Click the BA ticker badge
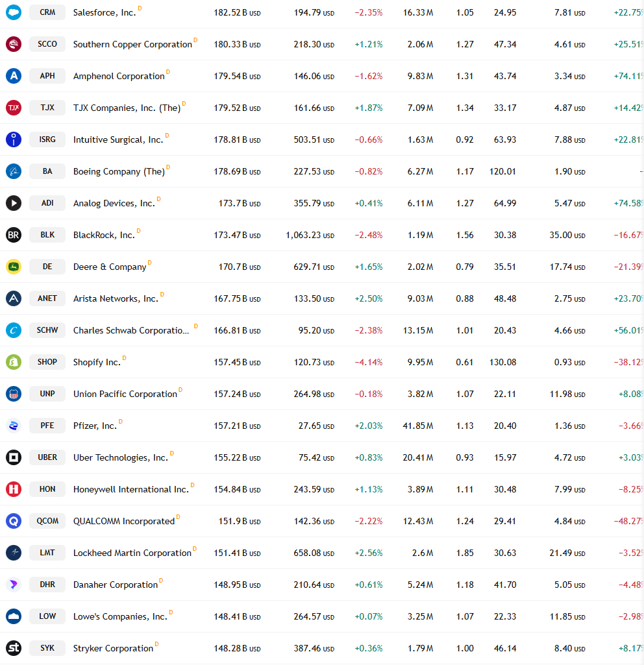The width and height of the screenshot is (644, 665). click(47, 171)
